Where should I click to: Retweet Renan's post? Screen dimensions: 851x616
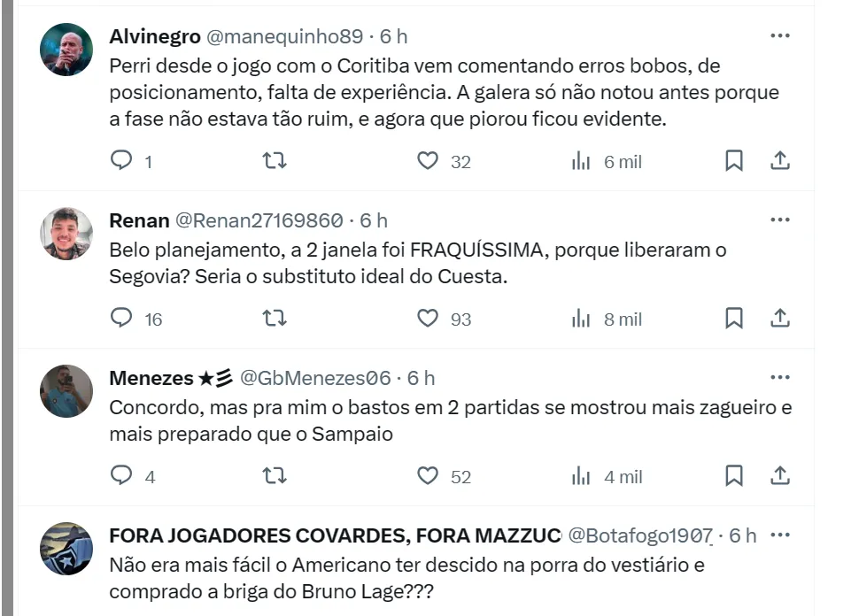275,319
